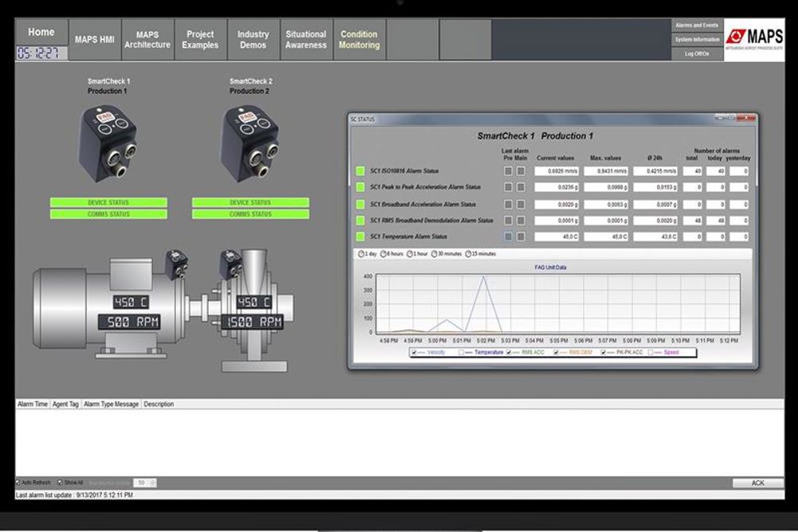Click the FAG Unit Data chart title
This screenshot has width=798, height=532.
(550, 268)
